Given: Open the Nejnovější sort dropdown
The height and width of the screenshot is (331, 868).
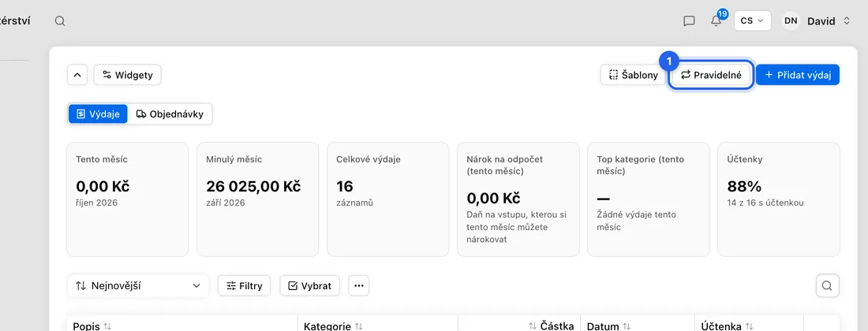Looking at the screenshot, I should click(x=138, y=286).
